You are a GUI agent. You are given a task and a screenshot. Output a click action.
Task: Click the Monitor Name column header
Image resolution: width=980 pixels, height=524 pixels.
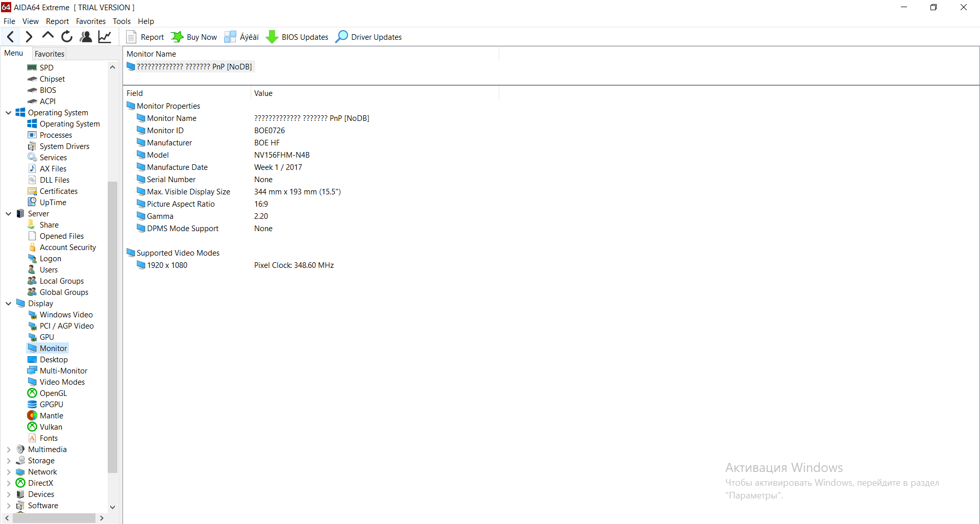click(x=311, y=54)
